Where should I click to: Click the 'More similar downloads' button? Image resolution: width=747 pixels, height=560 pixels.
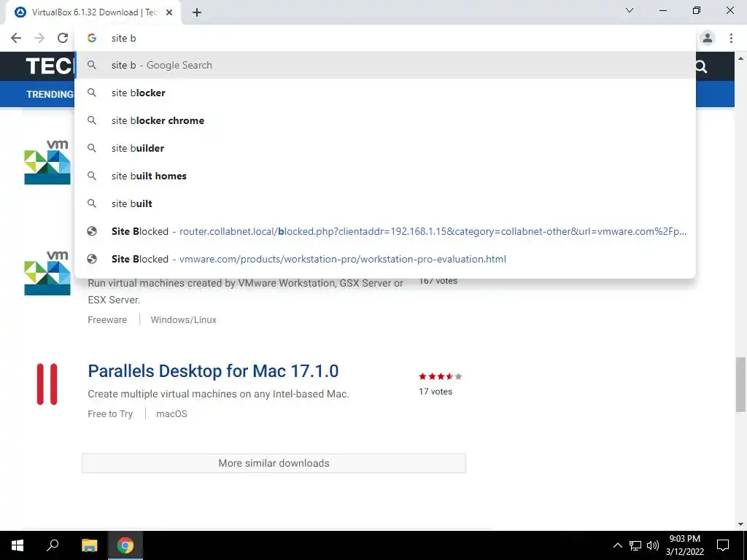pos(274,463)
